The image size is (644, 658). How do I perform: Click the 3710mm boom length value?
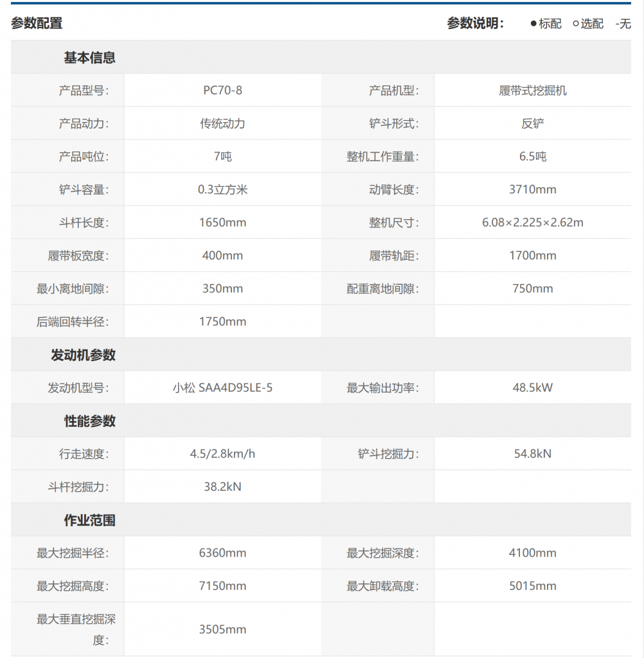[x=533, y=190]
